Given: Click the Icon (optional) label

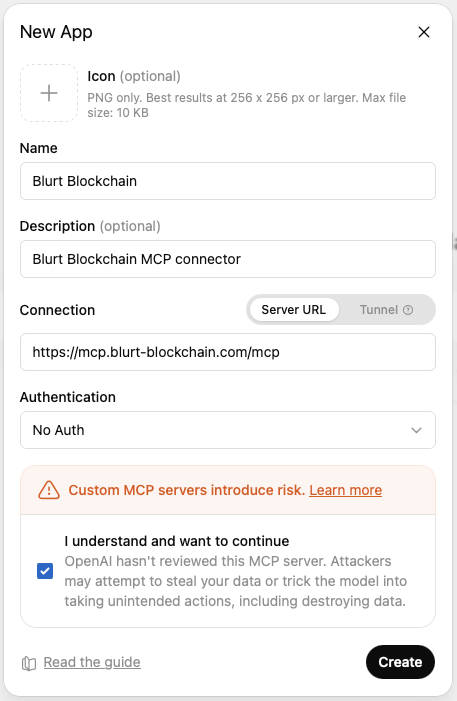Looking at the screenshot, I should (134, 76).
